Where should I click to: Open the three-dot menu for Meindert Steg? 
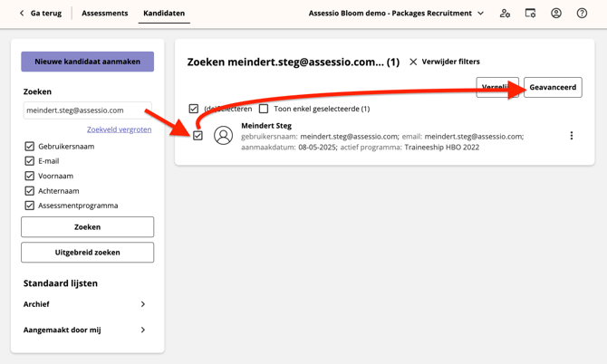click(572, 136)
